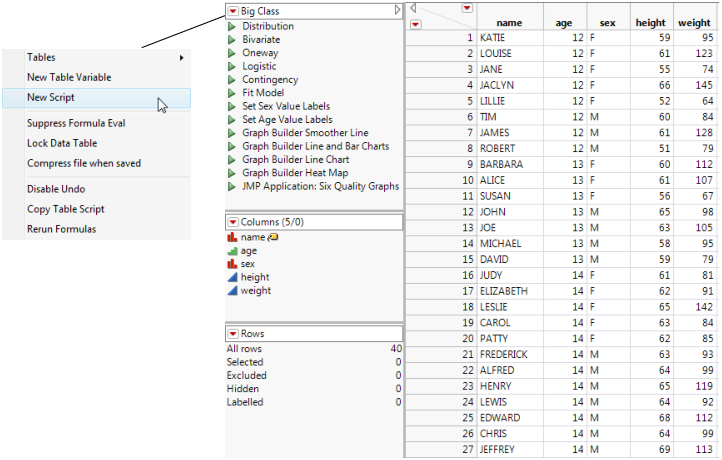Screen dimensions: 722x460
Task: Open the Rows red triangle menu
Action: coord(232,333)
